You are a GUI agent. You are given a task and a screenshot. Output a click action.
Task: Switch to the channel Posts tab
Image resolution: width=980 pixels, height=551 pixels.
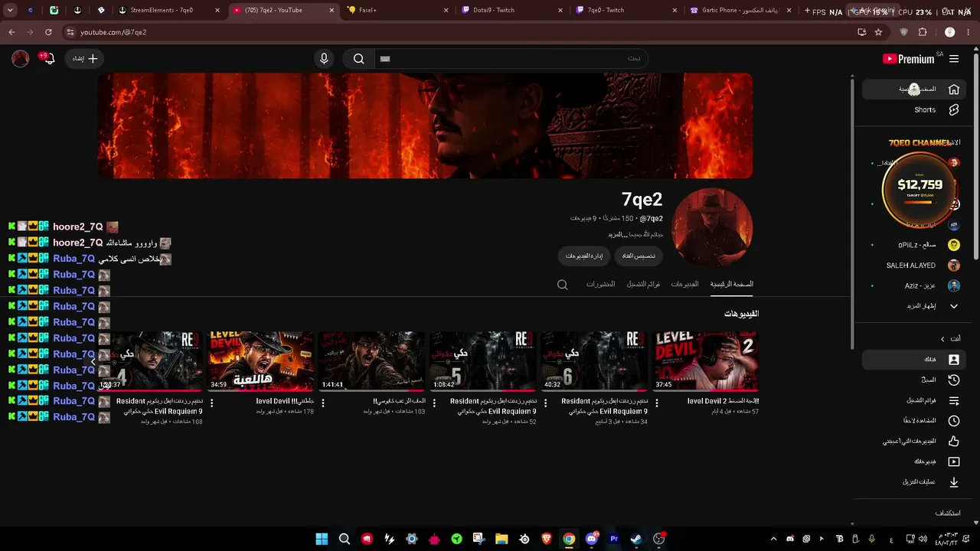click(600, 284)
